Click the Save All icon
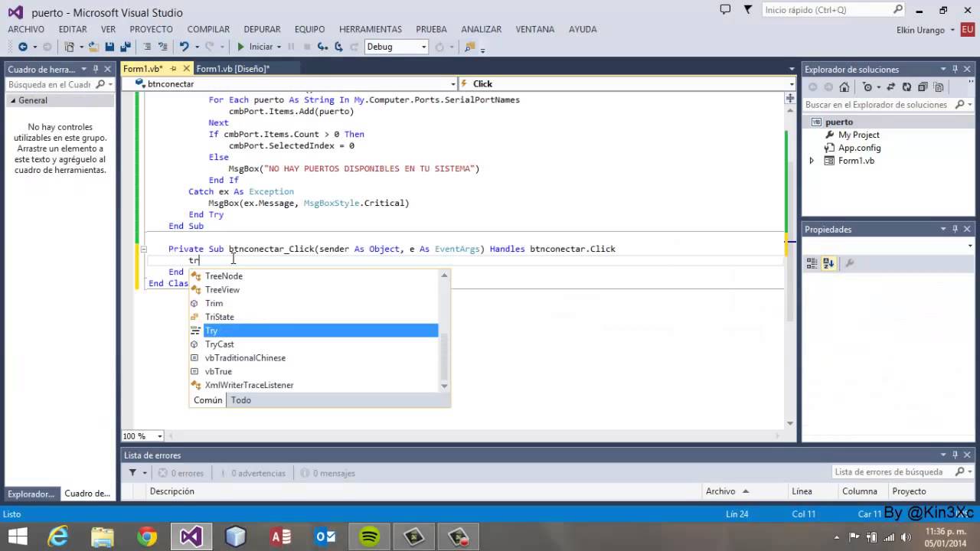This screenshot has height=551, width=980. click(x=126, y=47)
